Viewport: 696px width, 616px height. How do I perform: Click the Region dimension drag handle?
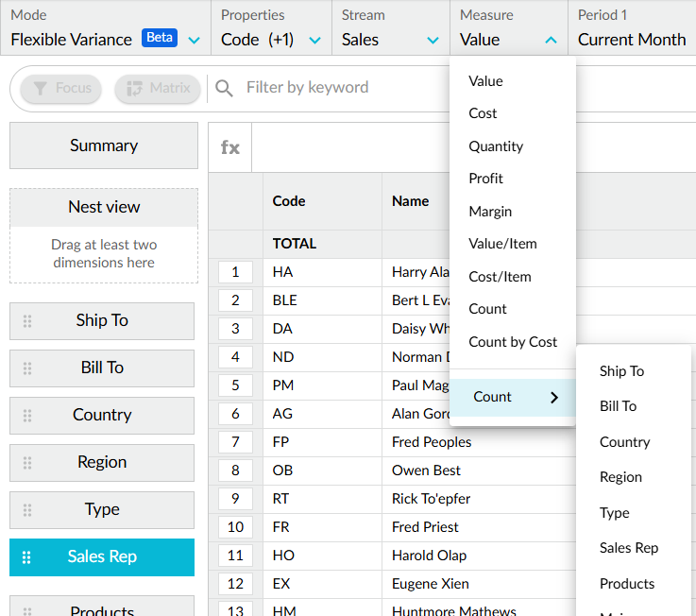click(27, 463)
